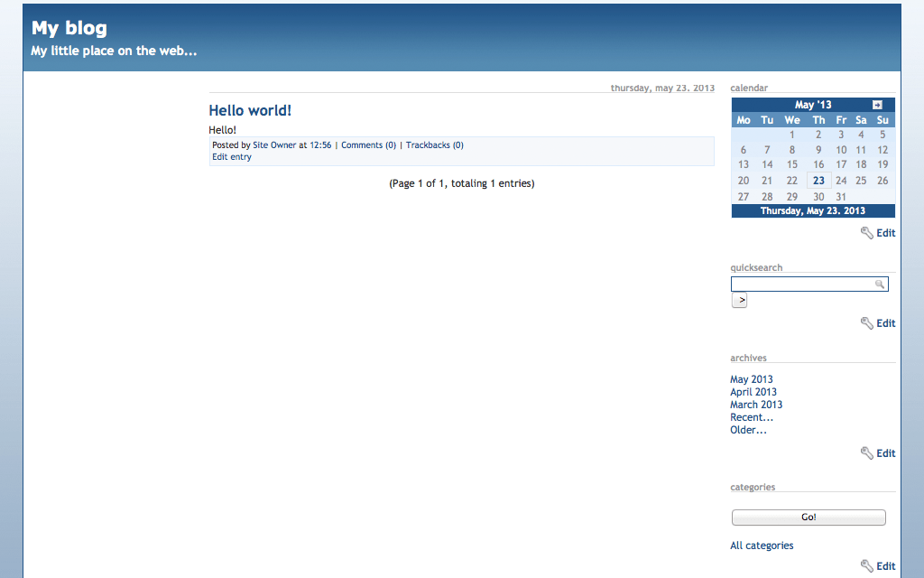Image resolution: width=924 pixels, height=578 pixels.
Task: Click the 'Recent...' archives link
Action: 751,417
